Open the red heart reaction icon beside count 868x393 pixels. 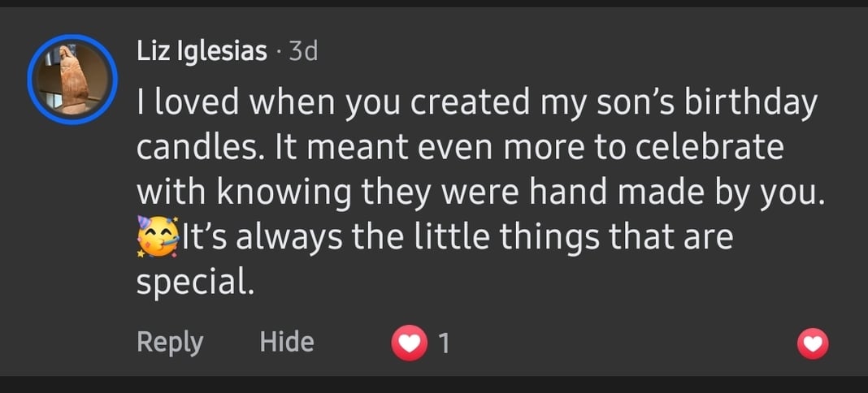[x=408, y=343]
